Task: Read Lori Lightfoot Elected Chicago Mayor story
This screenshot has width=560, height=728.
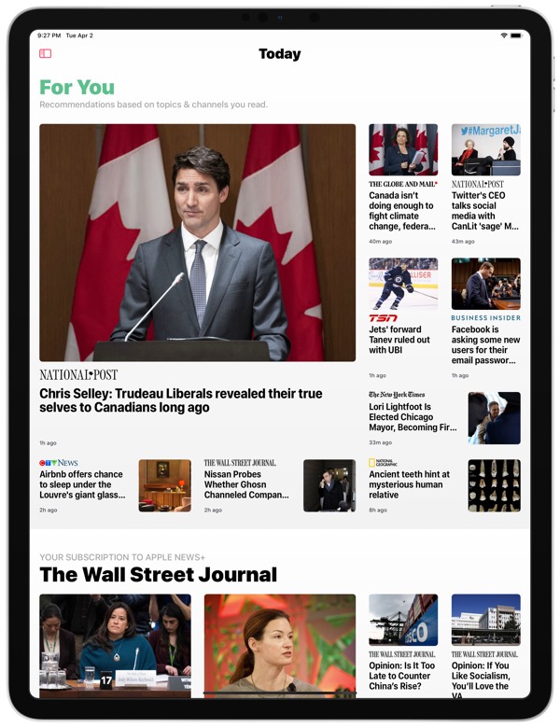Action: [x=413, y=417]
